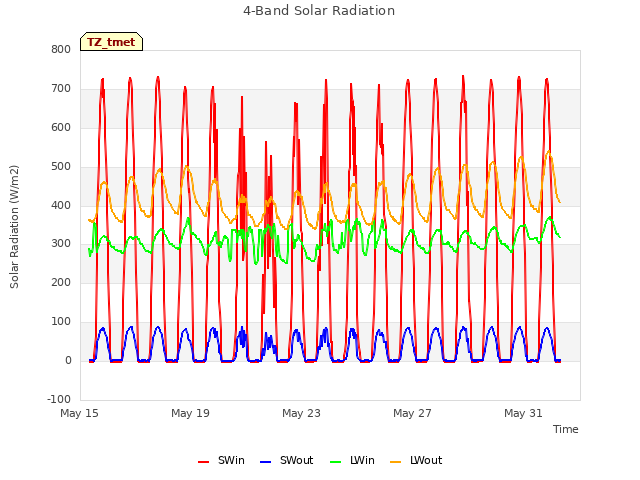Viewport: 640px width, 480px height.
Task: Click the May 19 x-axis tick label
Action: click(x=190, y=413)
